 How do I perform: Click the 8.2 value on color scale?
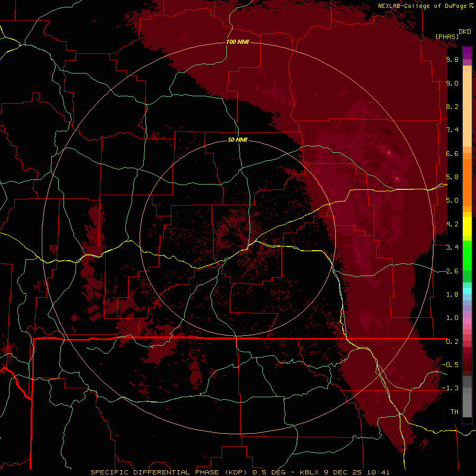[452, 106]
